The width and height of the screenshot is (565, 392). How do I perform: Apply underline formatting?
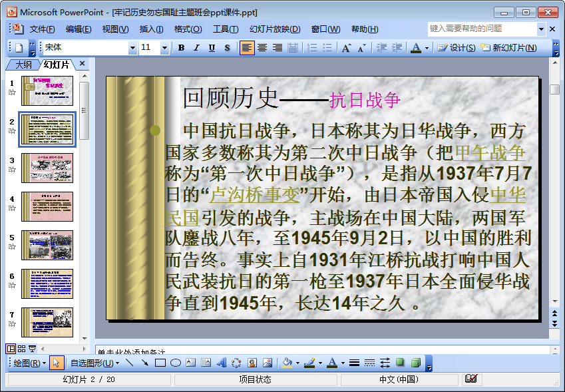(x=212, y=47)
